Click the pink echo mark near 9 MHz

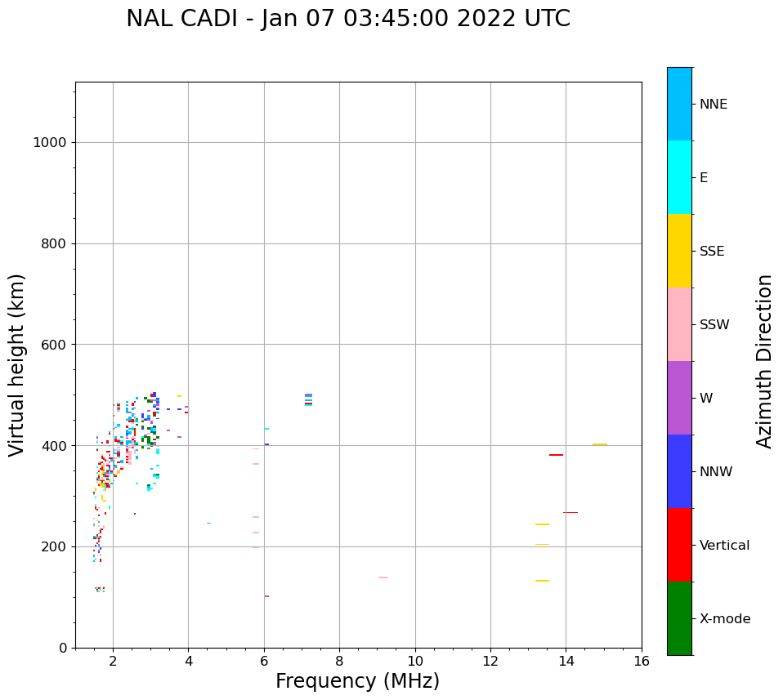[383, 577]
